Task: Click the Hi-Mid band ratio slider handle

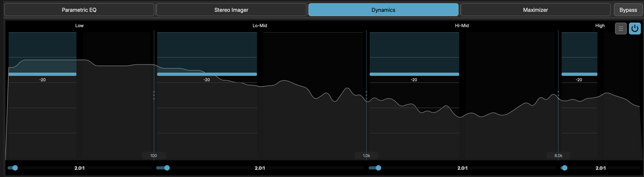Action: (x=378, y=168)
